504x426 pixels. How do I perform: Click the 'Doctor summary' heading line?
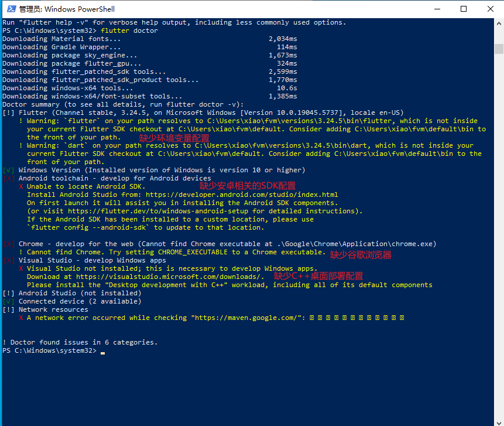point(123,104)
